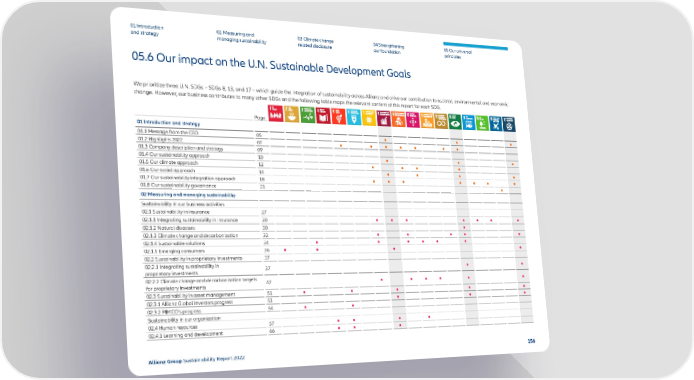
Task: Click the SDG 14 Life Below Water fish icon
Action: [468, 123]
